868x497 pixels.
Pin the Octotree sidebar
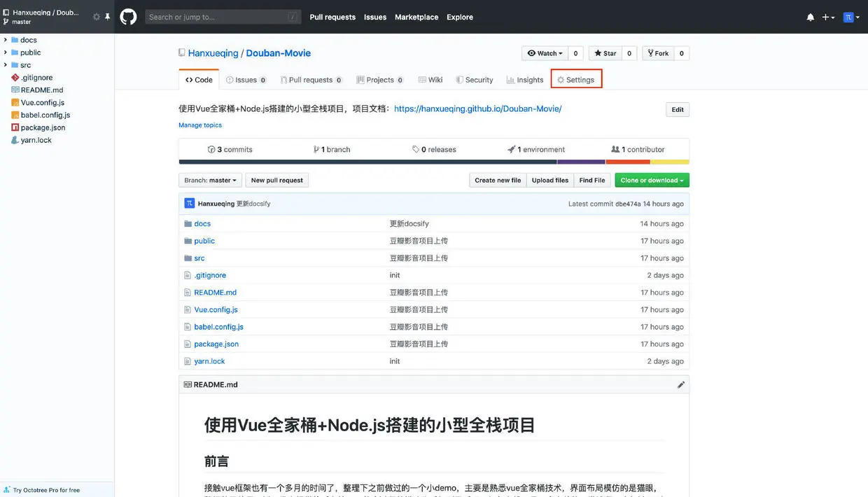click(x=107, y=17)
